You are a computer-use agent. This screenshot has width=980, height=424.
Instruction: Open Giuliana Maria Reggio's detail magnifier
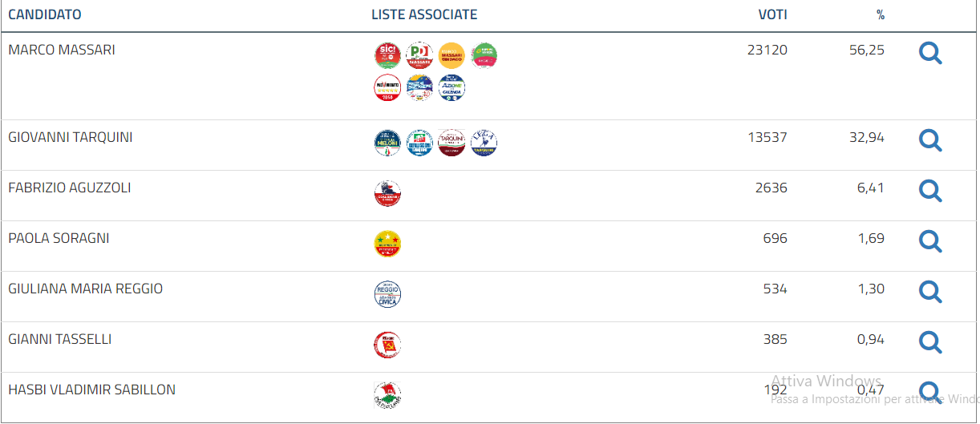click(929, 293)
